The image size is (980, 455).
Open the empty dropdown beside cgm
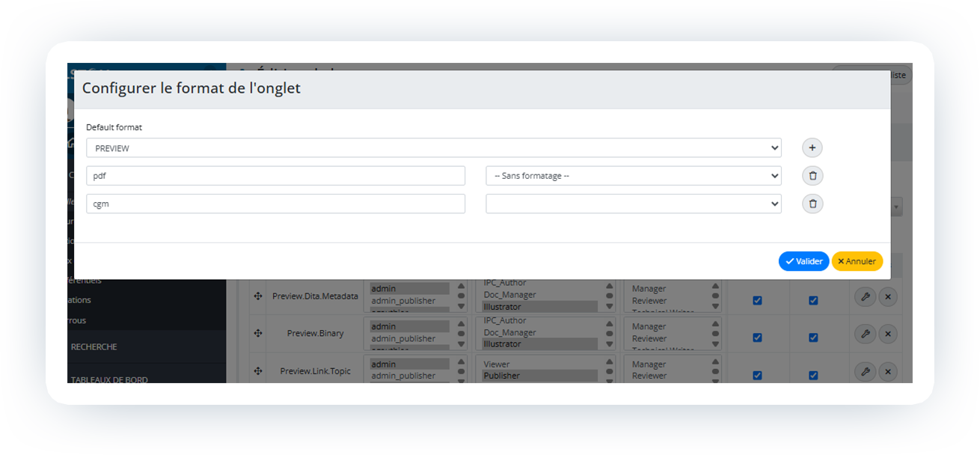[x=633, y=204]
